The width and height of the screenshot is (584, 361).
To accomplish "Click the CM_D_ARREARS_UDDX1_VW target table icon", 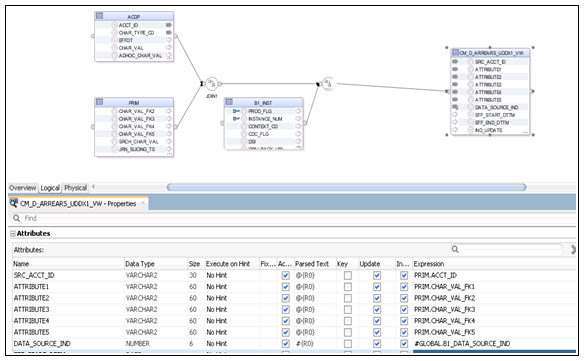I will [x=456, y=52].
